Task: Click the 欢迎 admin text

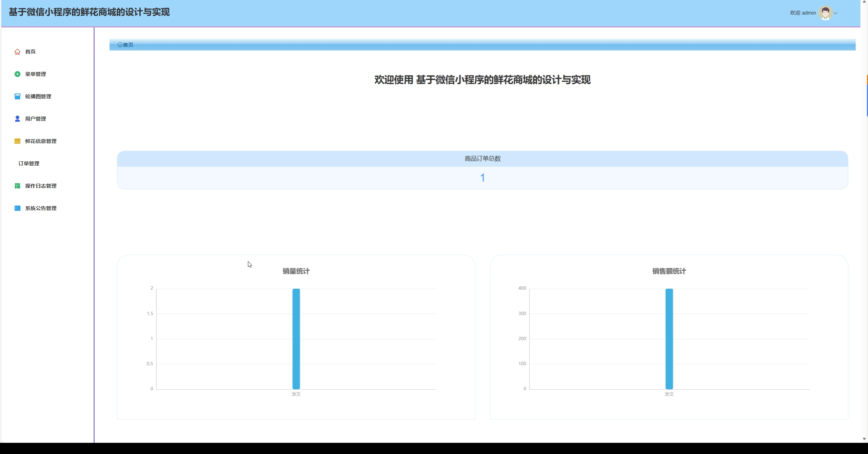Action: pos(803,13)
